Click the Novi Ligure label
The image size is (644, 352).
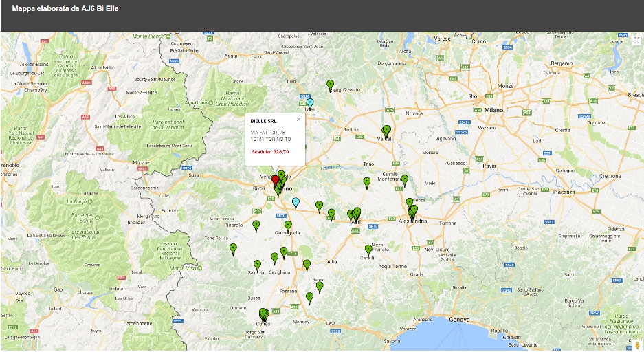click(437, 250)
